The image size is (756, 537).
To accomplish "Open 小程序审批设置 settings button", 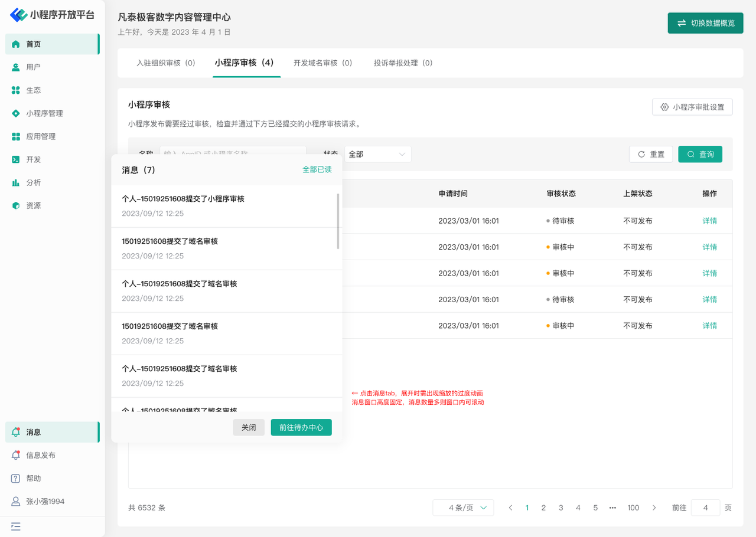I will click(x=692, y=107).
